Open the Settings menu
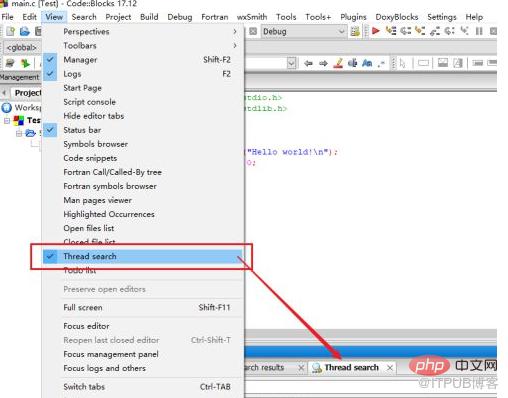The height and width of the screenshot is (398, 508). [x=442, y=17]
